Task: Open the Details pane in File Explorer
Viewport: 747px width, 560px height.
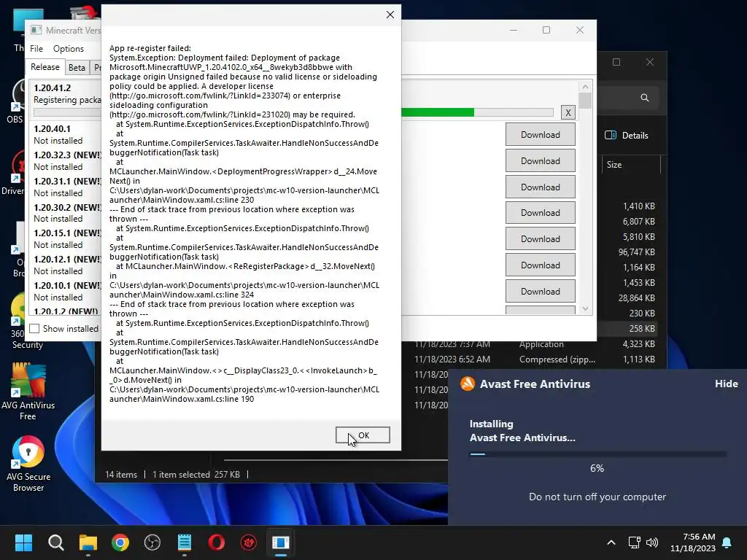Action: [627, 135]
